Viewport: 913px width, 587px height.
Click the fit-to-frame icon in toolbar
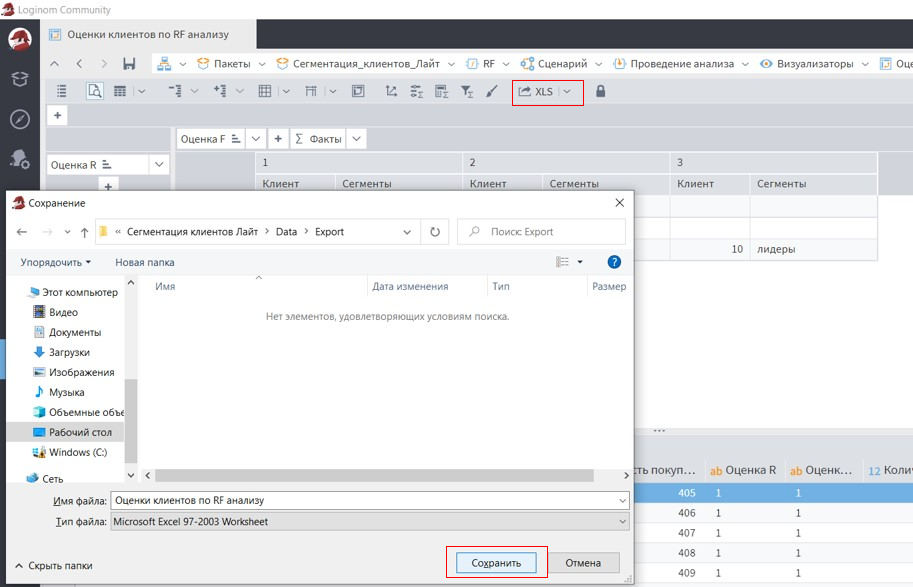(x=358, y=91)
